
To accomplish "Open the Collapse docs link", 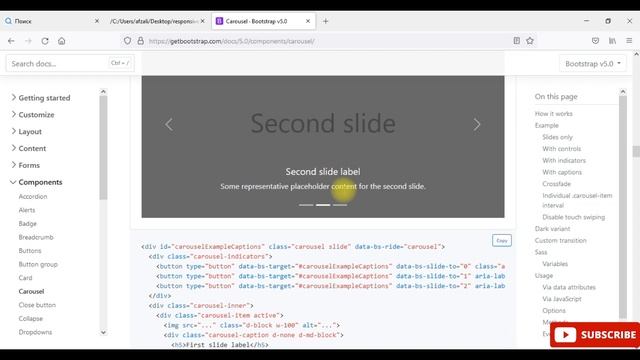I will tap(30, 318).
